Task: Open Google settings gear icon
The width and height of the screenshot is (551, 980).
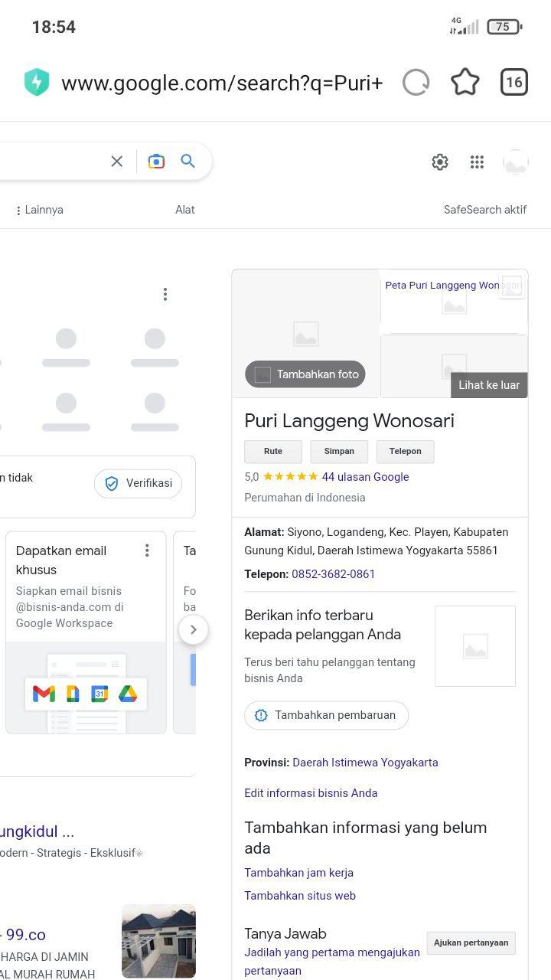Action: 440,162
